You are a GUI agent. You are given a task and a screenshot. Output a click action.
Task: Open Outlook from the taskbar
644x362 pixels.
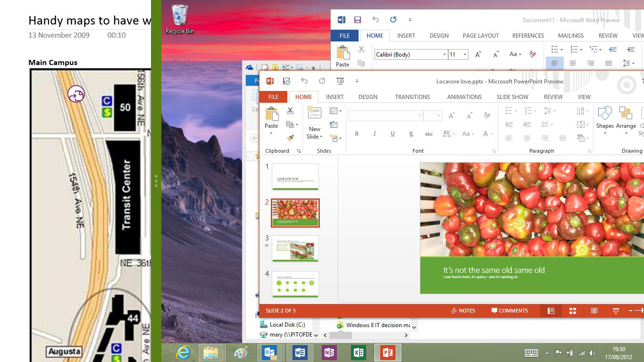270,353
